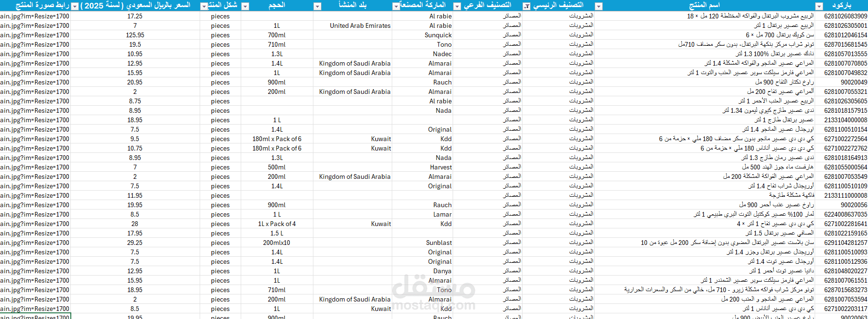Select the price cell 28

[x=135, y=224]
